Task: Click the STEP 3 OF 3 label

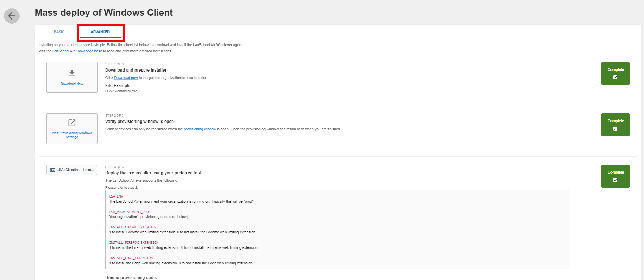Action: [114, 167]
